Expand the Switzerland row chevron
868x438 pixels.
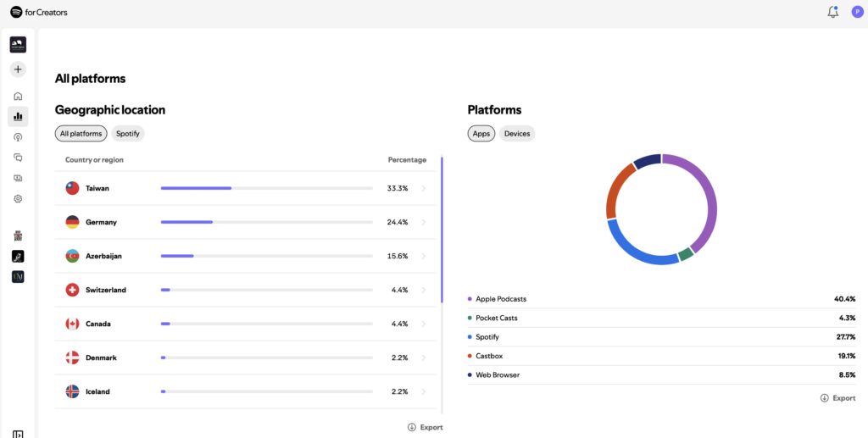424,290
